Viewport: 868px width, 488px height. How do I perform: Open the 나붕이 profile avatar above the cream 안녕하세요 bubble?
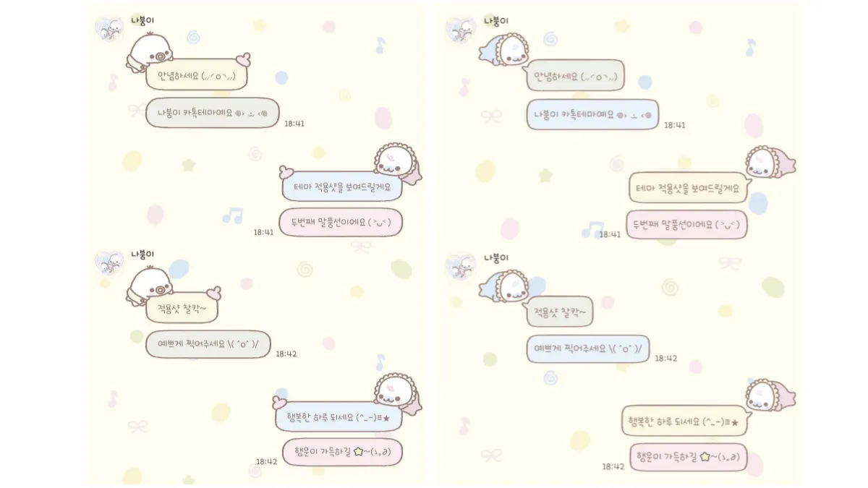click(x=109, y=29)
